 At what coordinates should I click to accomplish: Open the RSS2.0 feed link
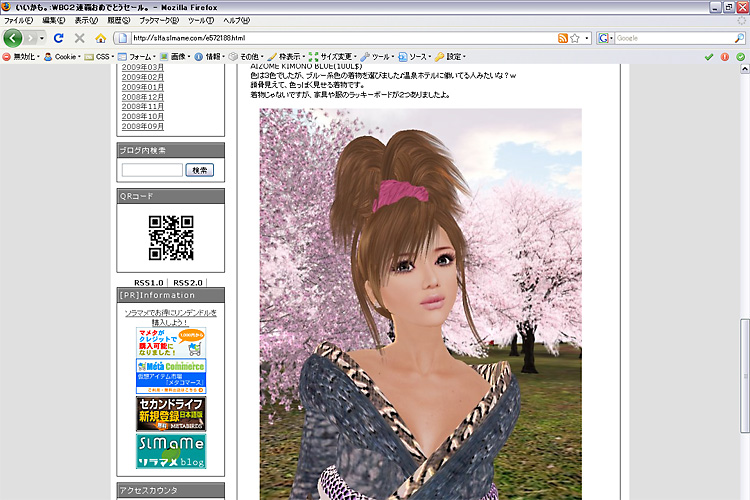click(x=188, y=282)
